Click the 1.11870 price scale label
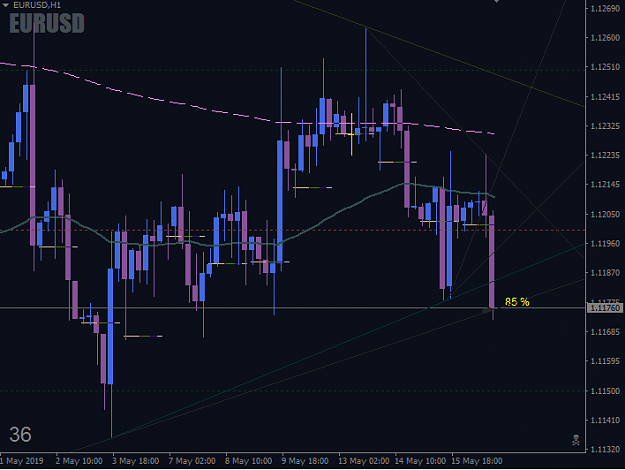The height and width of the screenshot is (470, 625). pos(605,273)
